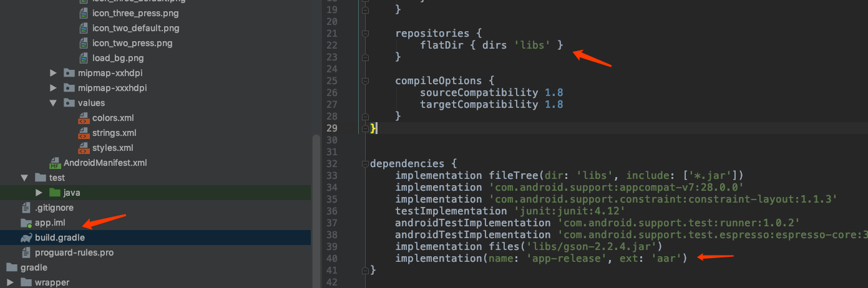
Task: Fold the compileOptions block in the gutter
Action: (x=364, y=80)
